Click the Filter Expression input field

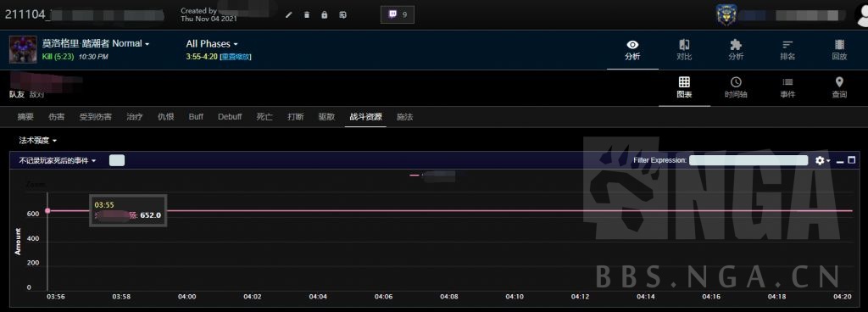pyautogui.click(x=748, y=160)
